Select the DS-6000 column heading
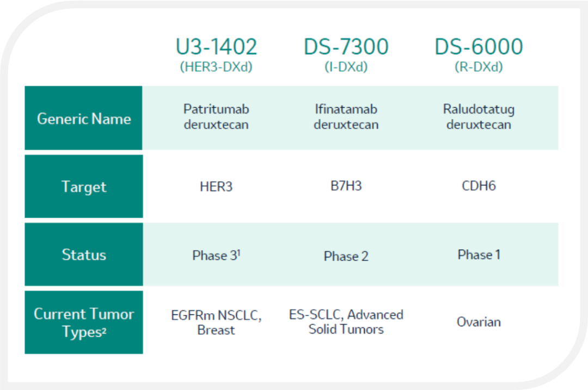The width and height of the screenshot is (588, 390). tap(479, 47)
